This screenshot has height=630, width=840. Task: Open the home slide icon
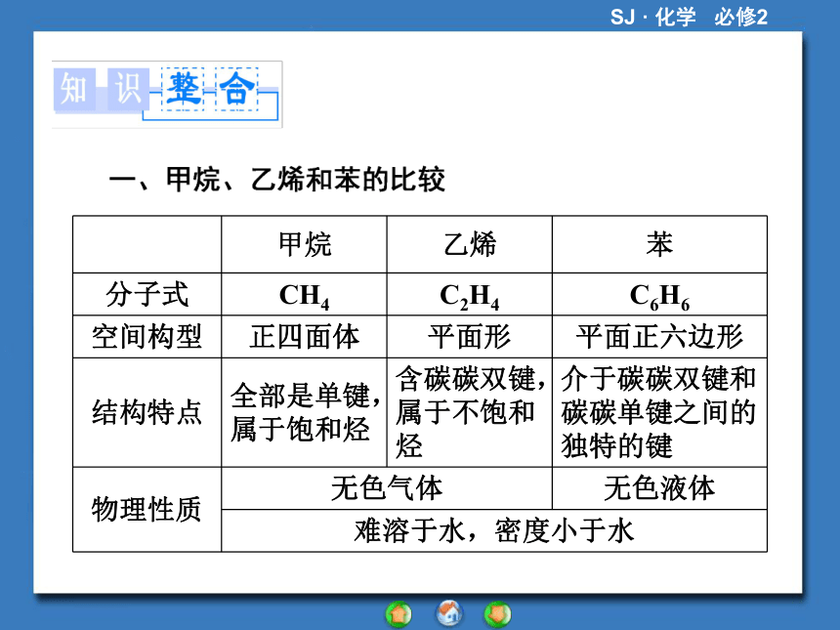(449, 614)
